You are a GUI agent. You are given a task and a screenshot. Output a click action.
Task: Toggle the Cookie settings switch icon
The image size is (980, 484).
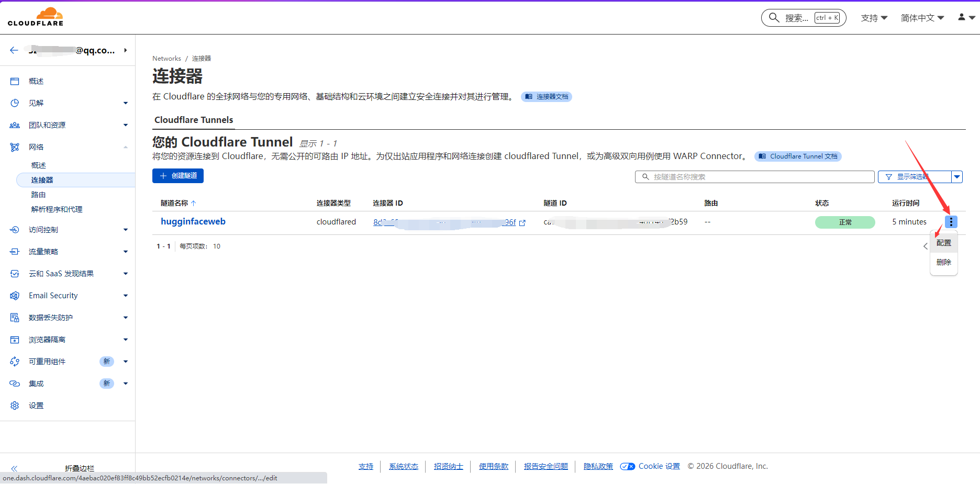[x=627, y=466]
